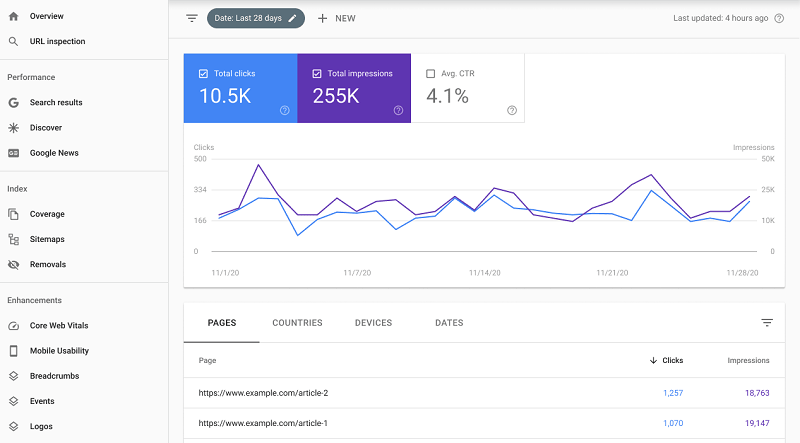Click the 255K total impressions value
800x443 pixels.
point(336,96)
